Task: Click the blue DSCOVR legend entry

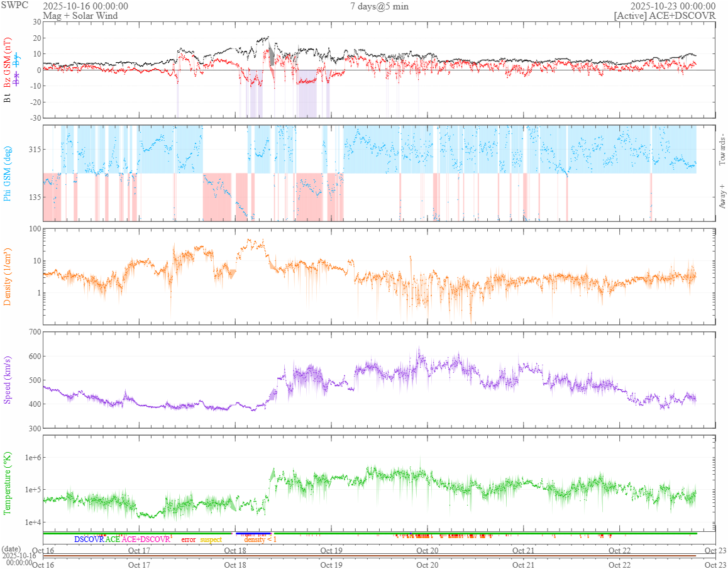Action: pos(89,539)
